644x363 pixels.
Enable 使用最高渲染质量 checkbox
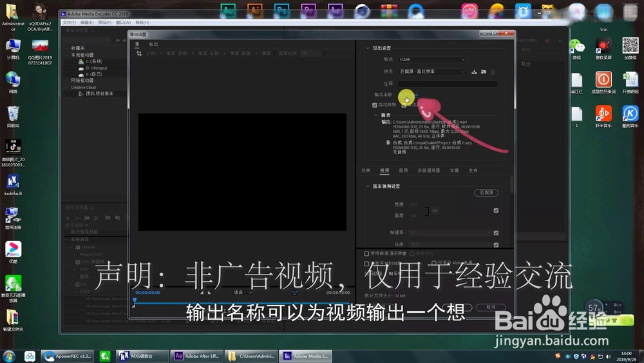click(x=366, y=253)
